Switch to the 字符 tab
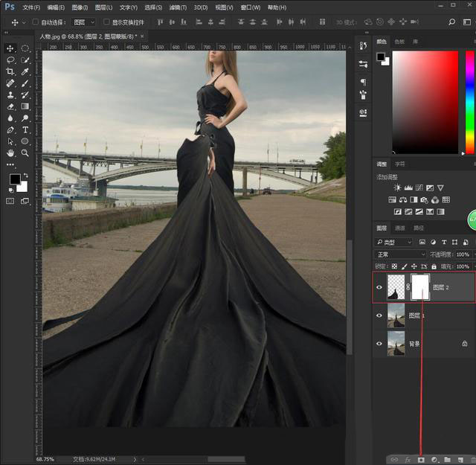 400,164
